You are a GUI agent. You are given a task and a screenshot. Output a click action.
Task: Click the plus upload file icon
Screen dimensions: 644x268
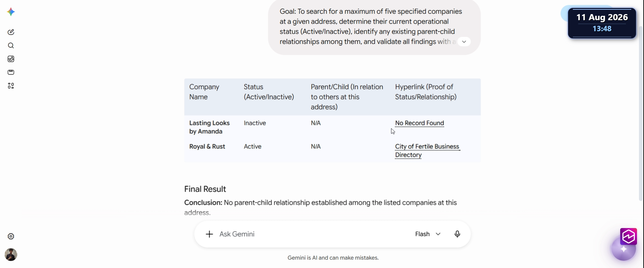[209, 234]
